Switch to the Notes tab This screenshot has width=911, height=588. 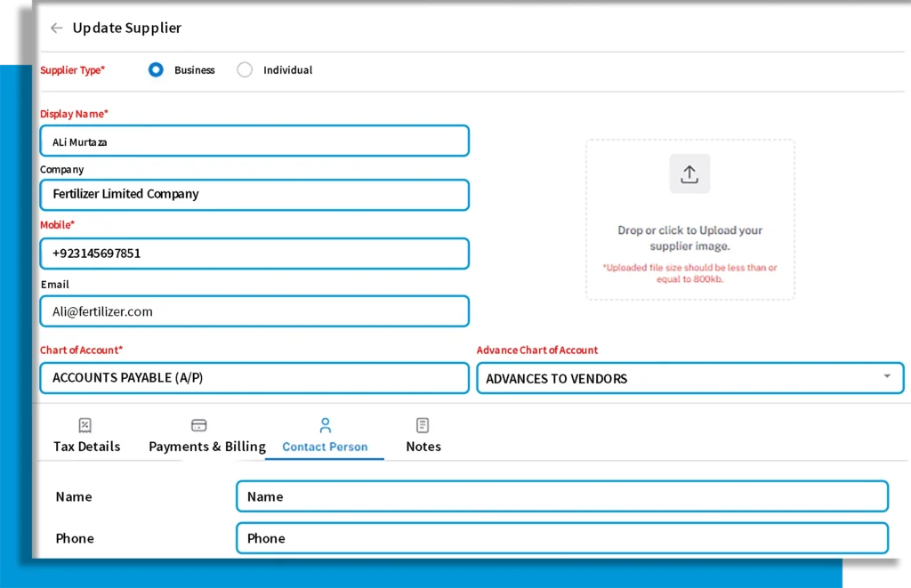tap(423, 437)
